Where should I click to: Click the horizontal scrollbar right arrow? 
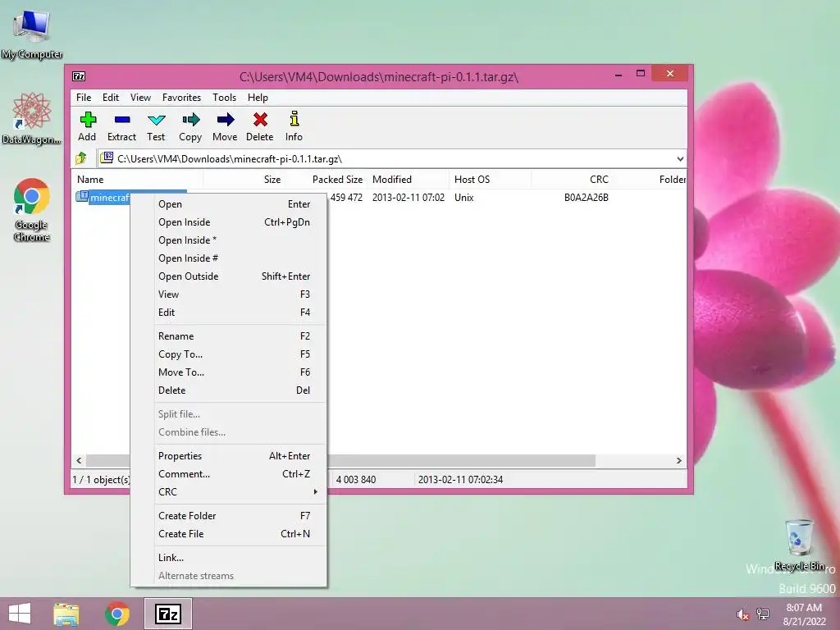pyautogui.click(x=678, y=461)
